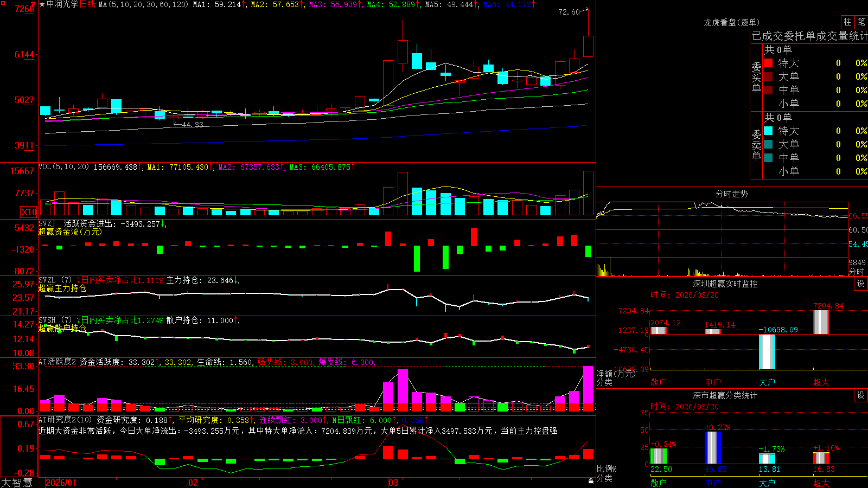Click the red 特大 buy order swatch
Screen dimensions: 868x488
click(x=768, y=63)
